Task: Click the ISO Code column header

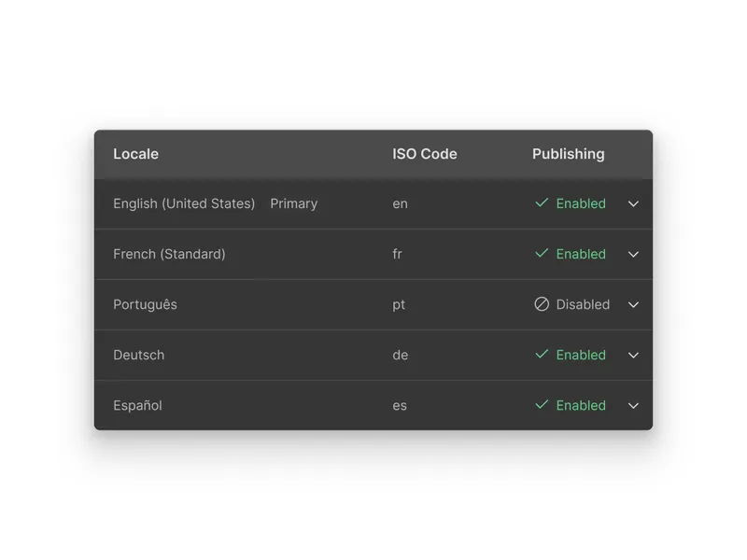Action: (425, 154)
